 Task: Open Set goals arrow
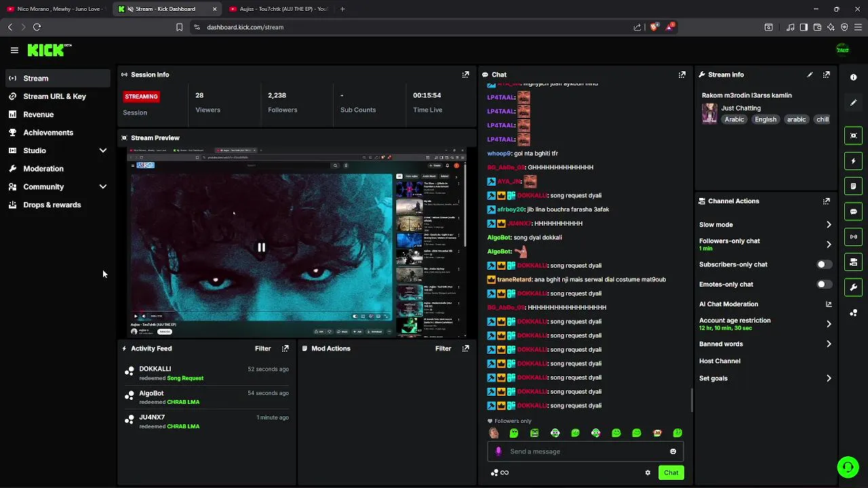tap(828, 378)
